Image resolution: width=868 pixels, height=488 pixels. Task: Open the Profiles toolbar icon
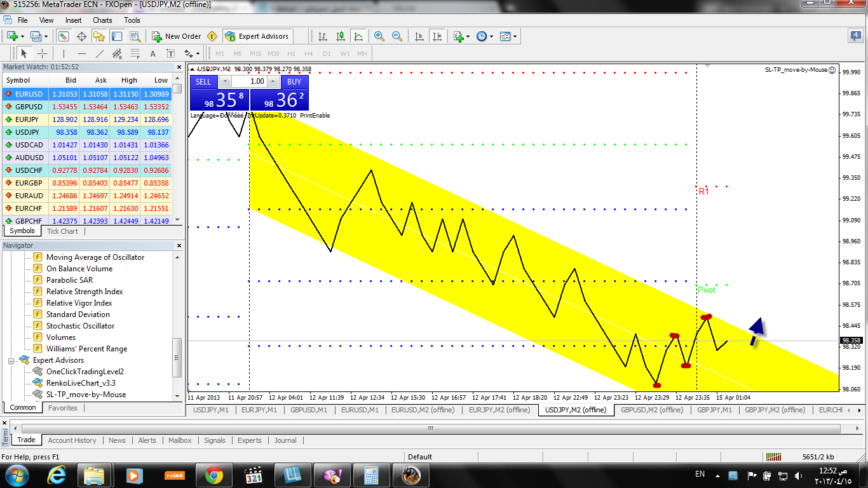[x=36, y=36]
